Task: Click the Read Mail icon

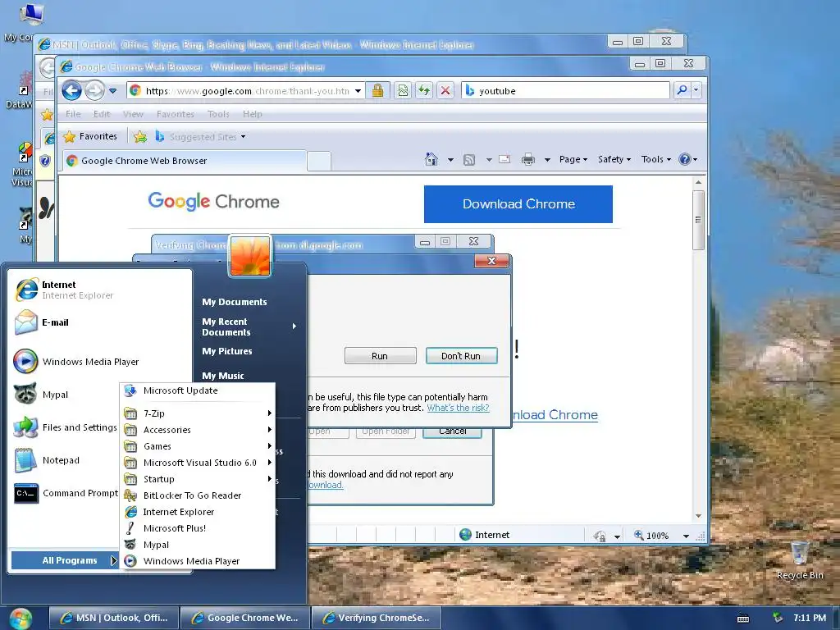Action: (x=504, y=159)
